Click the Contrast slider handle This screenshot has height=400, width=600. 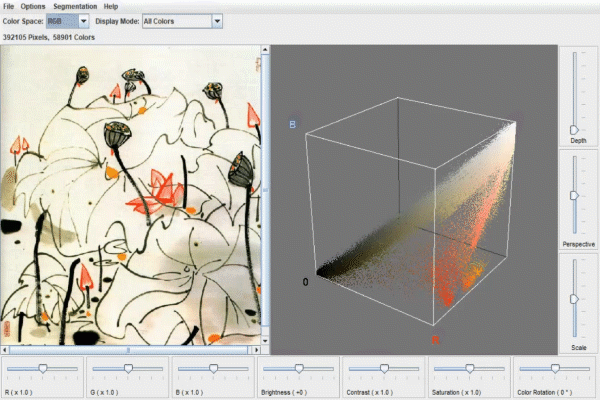pos(384,368)
